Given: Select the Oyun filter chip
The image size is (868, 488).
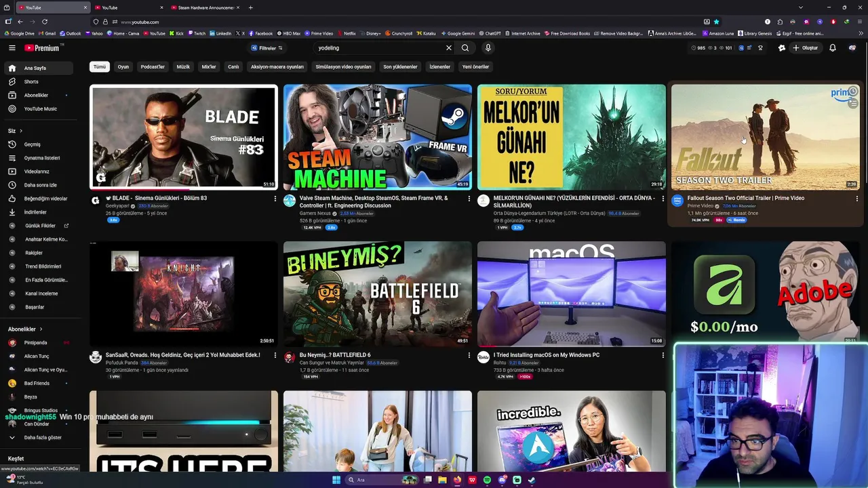Looking at the screenshot, I should [123, 67].
